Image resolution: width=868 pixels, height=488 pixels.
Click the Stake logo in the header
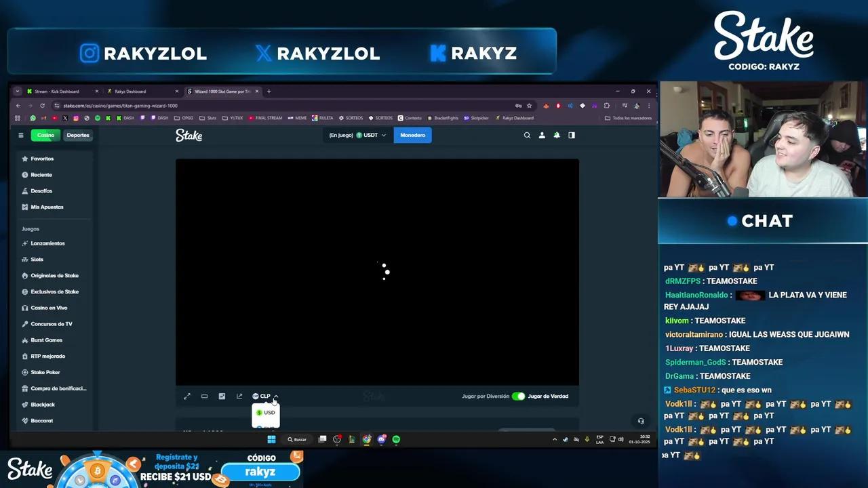click(x=189, y=136)
